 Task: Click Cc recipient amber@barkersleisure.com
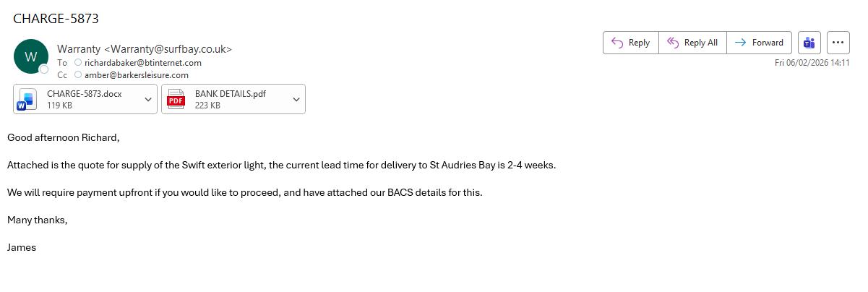[136, 74]
